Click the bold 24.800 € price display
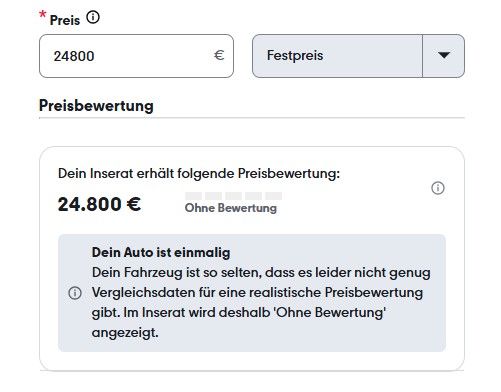501x392 pixels. (x=99, y=204)
